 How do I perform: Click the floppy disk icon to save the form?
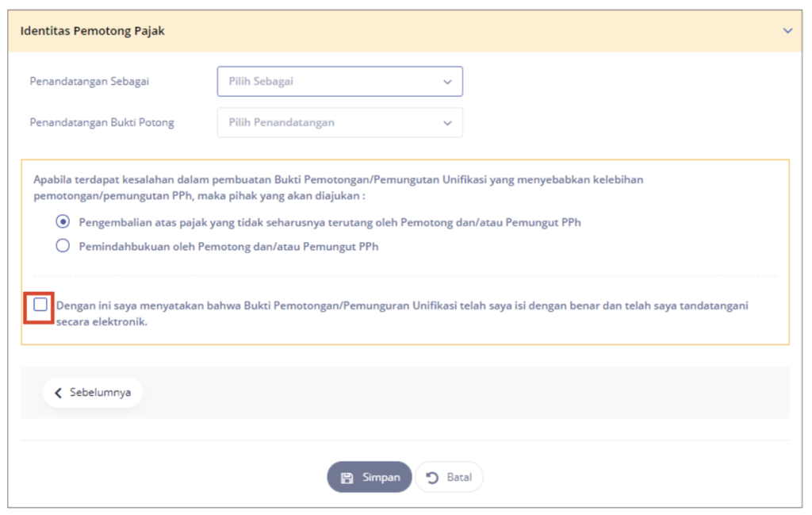(x=349, y=477)
